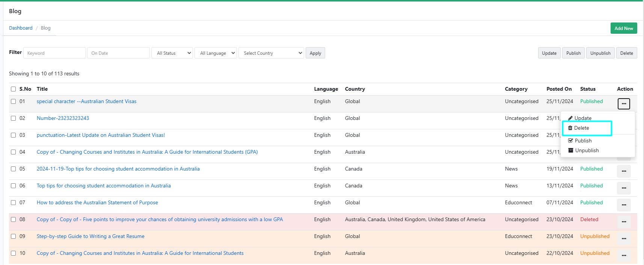Screen dimensions: 644x265
Task: Open action menu for row 01
Action: [x=624, y=104]
